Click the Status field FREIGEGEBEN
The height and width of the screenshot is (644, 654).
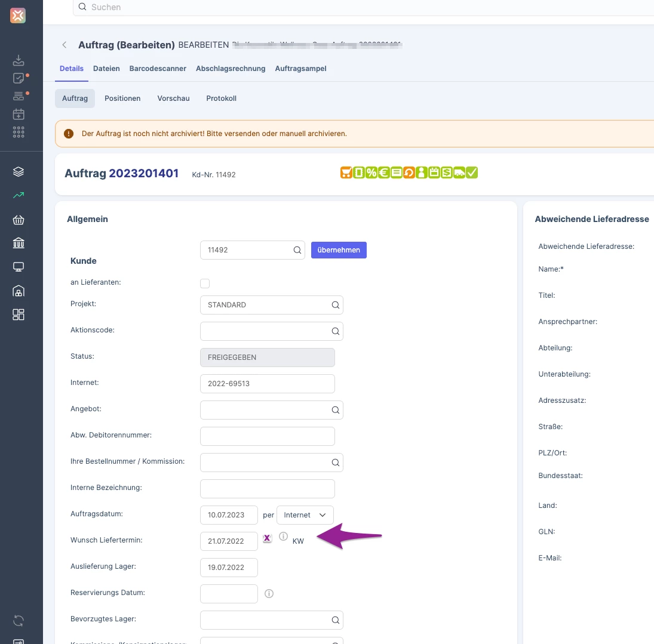pos(268,358)
